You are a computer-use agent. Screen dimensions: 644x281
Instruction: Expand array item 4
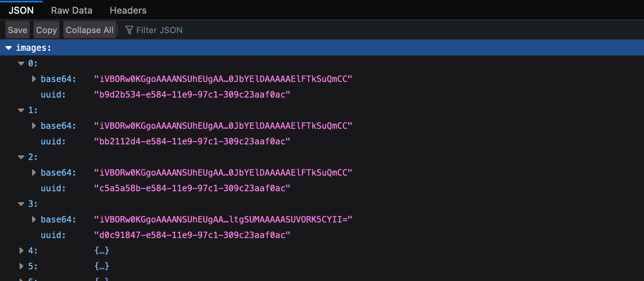pos(21,251)
